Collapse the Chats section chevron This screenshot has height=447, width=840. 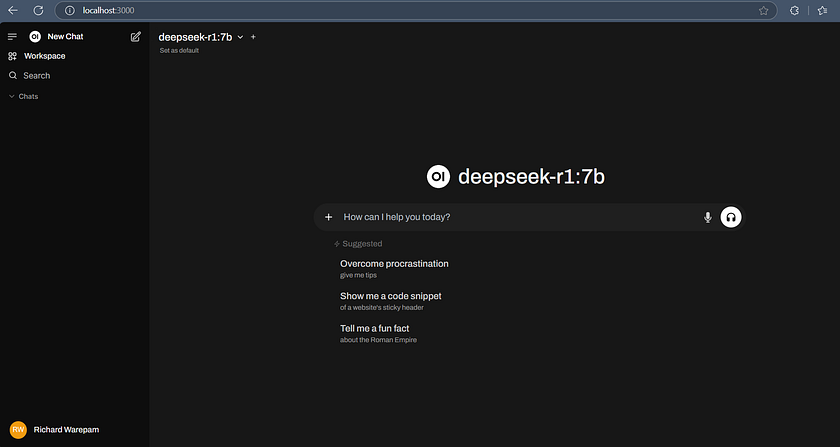[x=12, y=96]
